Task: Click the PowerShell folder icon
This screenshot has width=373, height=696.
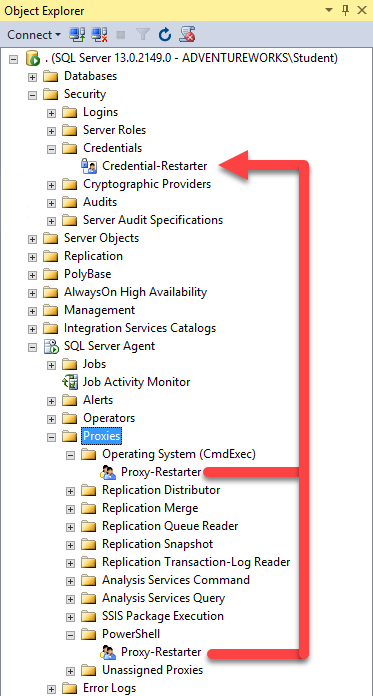Action: (89, 634)
